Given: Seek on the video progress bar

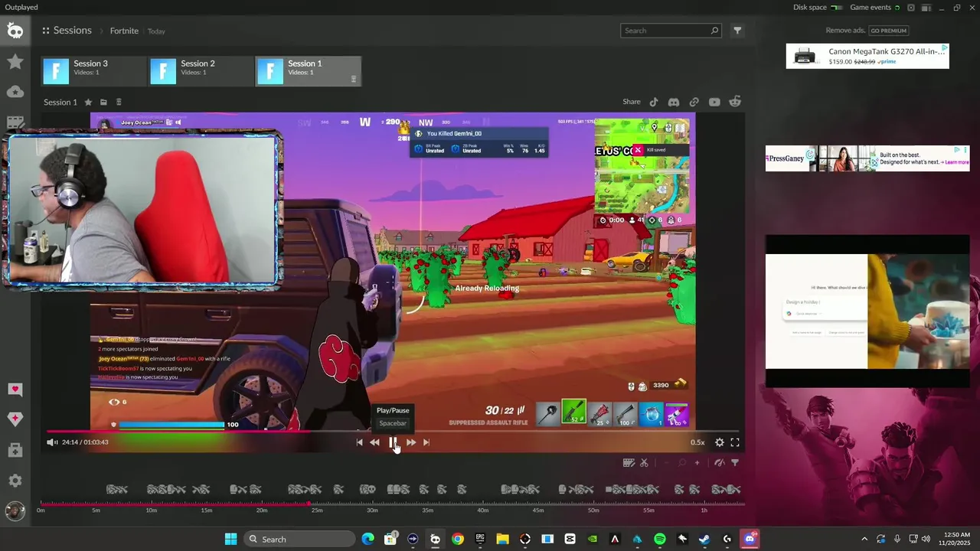Looking at the screenshot, I should point(393,432).
